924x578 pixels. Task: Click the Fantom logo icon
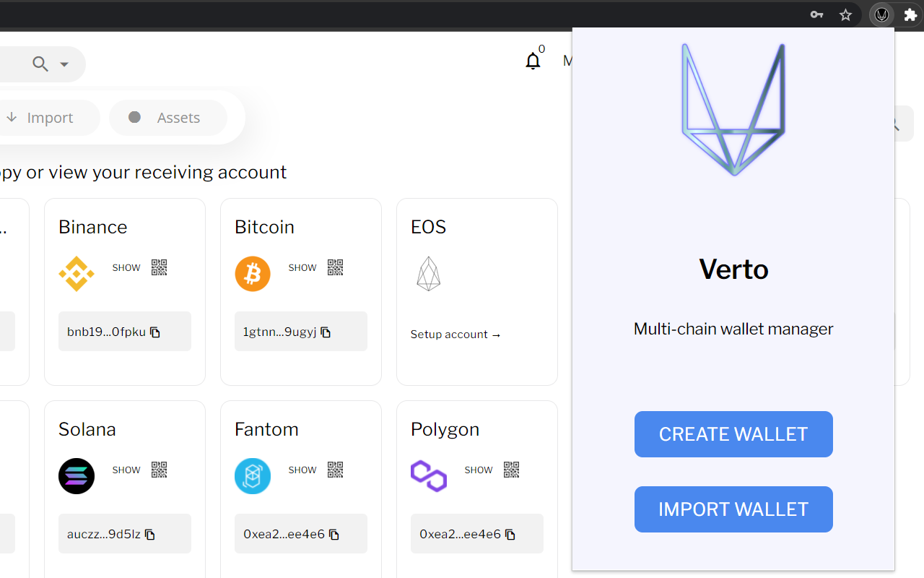253,476
